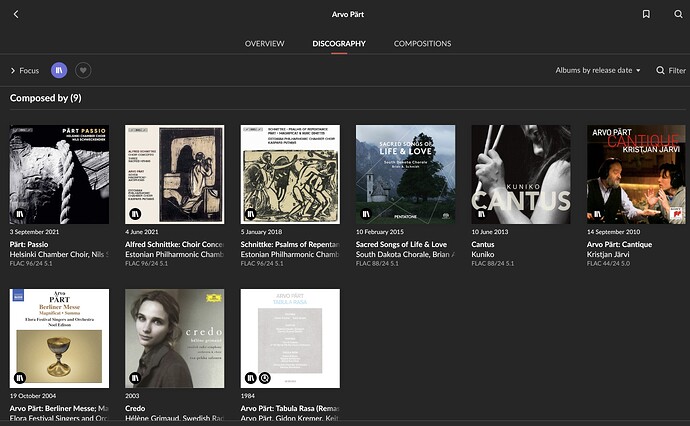
Task: Select the Discography tab
Action: [339, 44]
